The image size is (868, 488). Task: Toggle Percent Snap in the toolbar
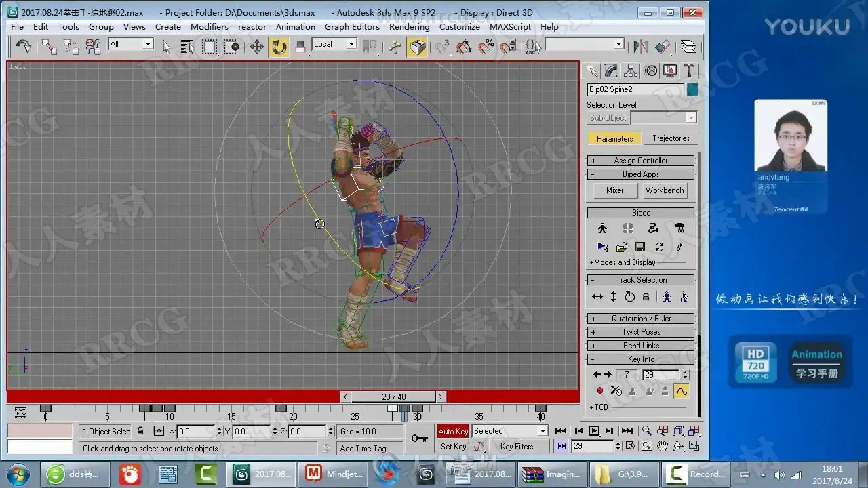[486, 46]
